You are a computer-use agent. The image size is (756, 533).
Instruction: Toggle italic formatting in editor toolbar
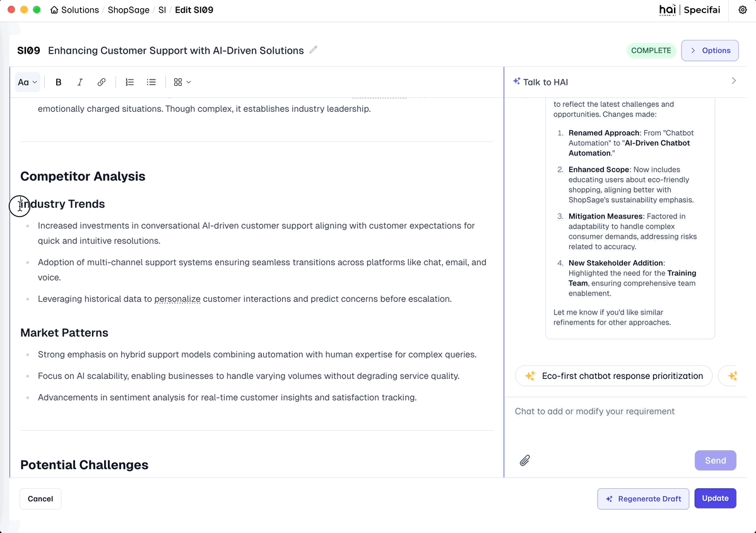click(x=80, y=82)
